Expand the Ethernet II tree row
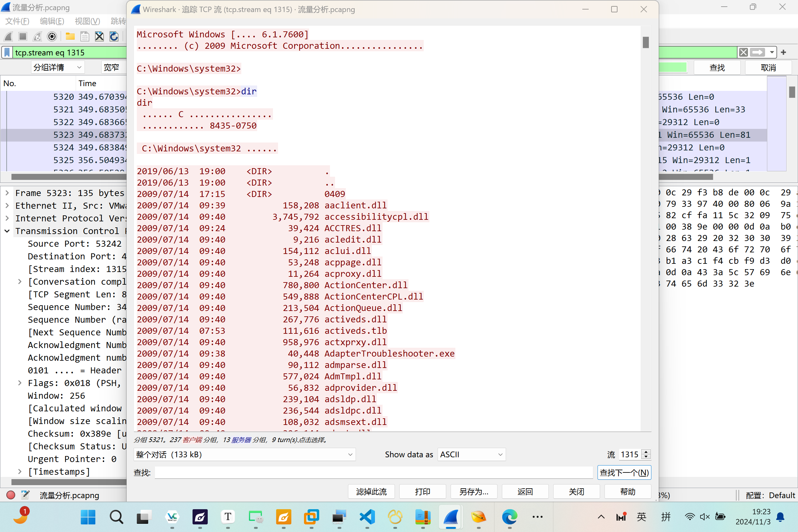Screen dimensions: 798x532 pyautogui.click(x=7, y=206)
